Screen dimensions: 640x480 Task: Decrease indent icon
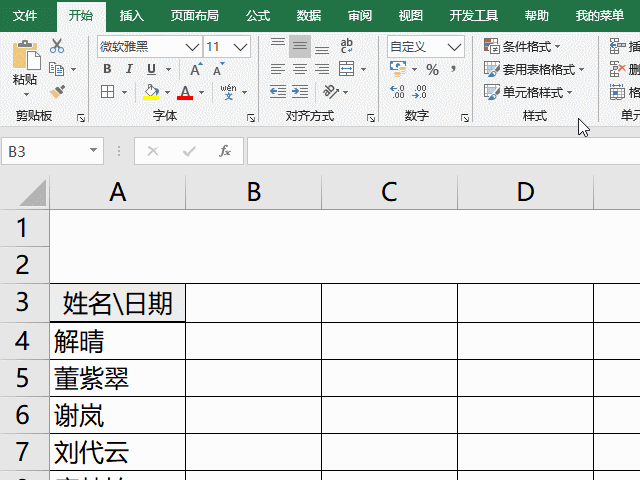[278, 92]
